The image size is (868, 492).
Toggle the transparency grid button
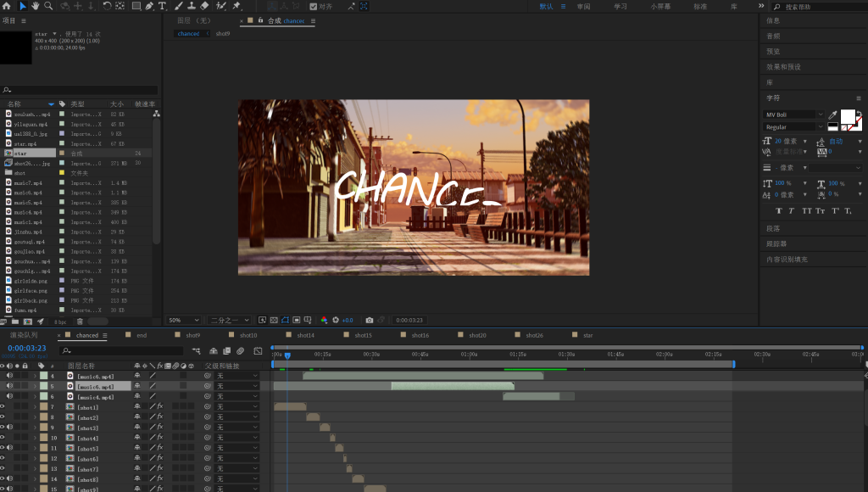coord(274,321)
